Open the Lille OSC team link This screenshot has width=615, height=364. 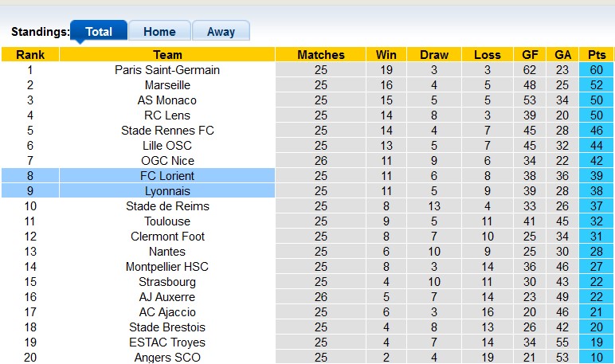(167, 146)
